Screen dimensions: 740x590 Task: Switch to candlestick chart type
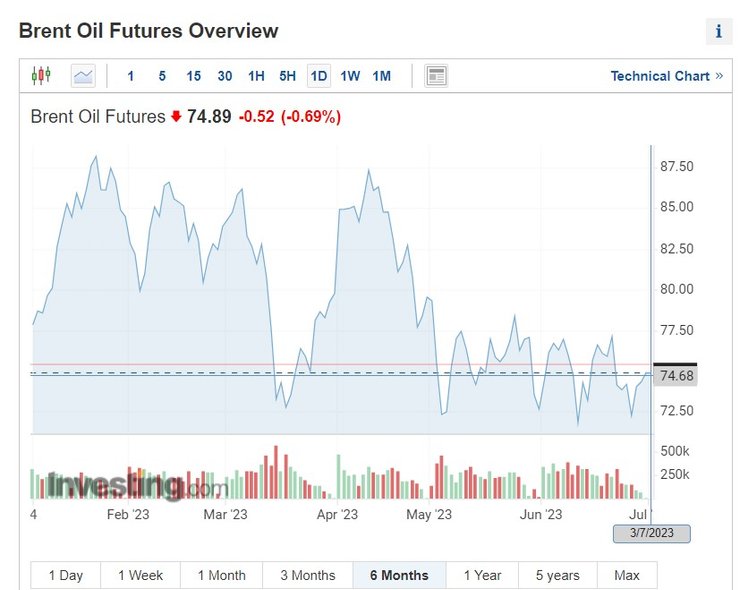click(x=41, y=76)
